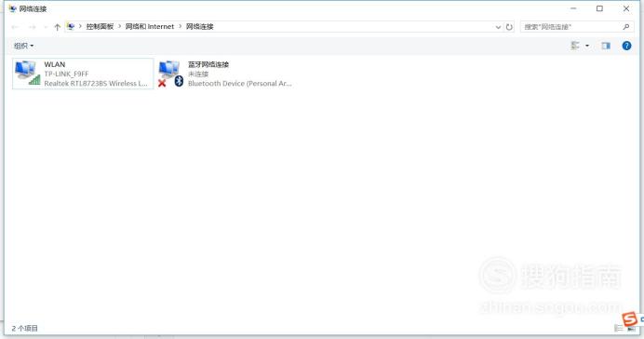The height and width of the screenshot is (339, 644).
Task: Go up one level with the up arrow
Action: (x=57, y=27)
